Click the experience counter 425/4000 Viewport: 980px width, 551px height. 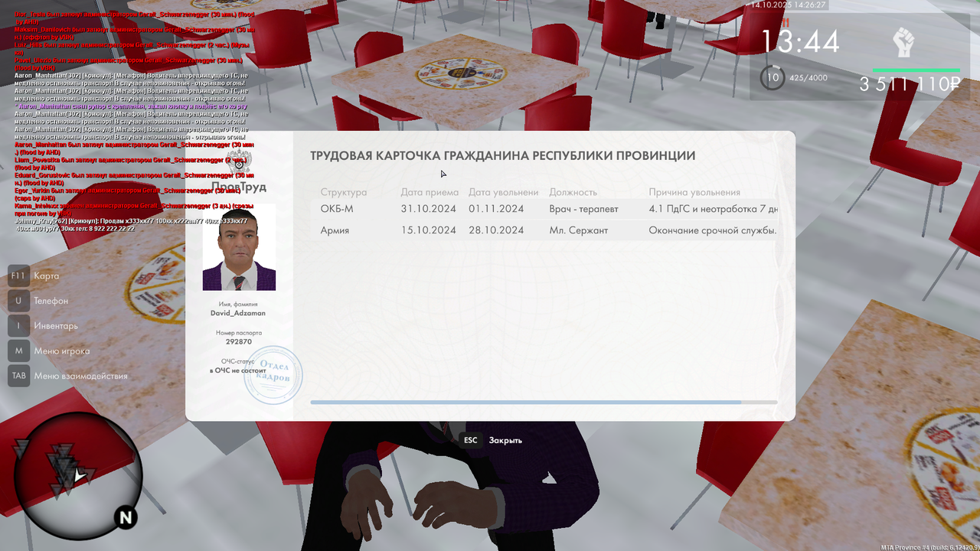(808, 77)
